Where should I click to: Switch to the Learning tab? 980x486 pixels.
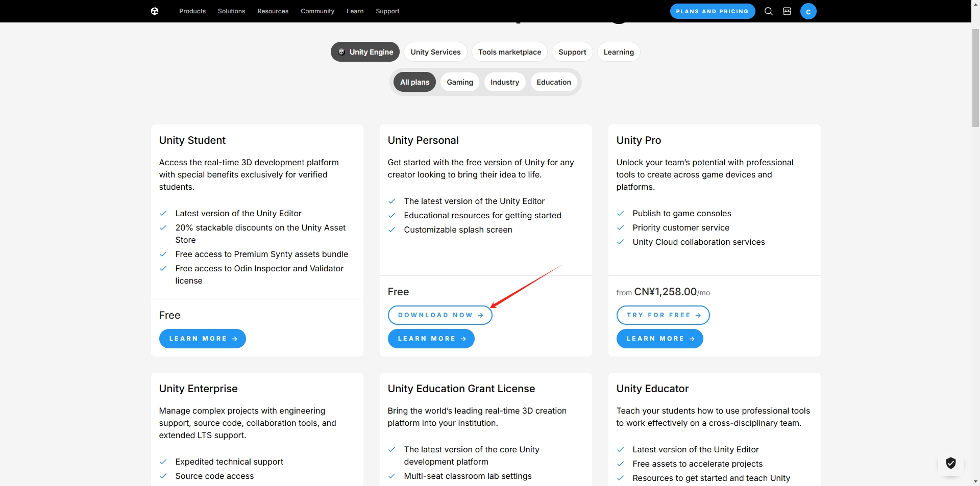coord(619,52)
